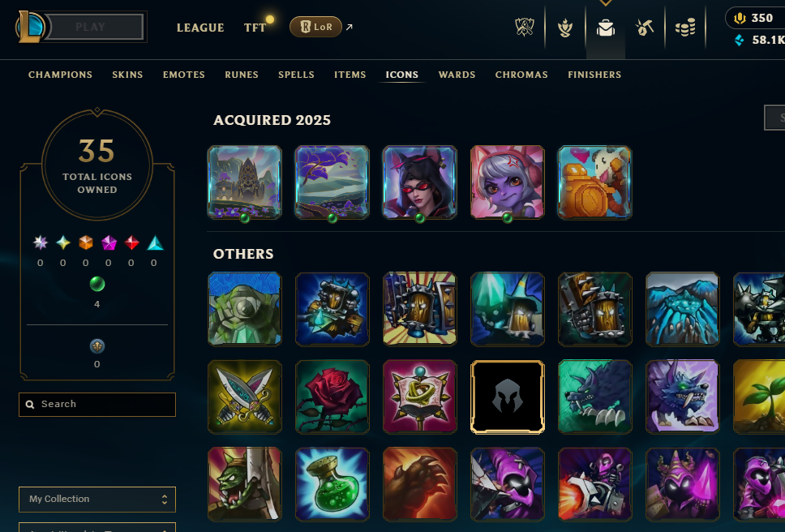This screenshot has width=785, height=532.
Task: Select the Poro with orange camera icon
Action: (594, 182)
